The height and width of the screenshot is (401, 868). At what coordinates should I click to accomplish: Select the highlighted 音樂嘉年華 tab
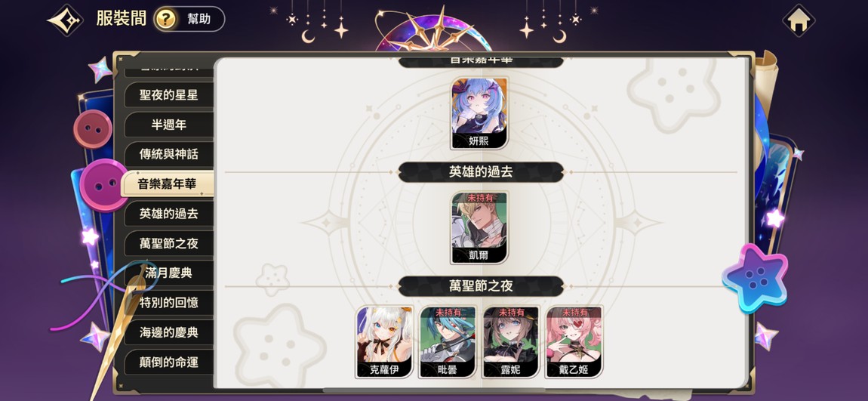[x=167, y=184]
